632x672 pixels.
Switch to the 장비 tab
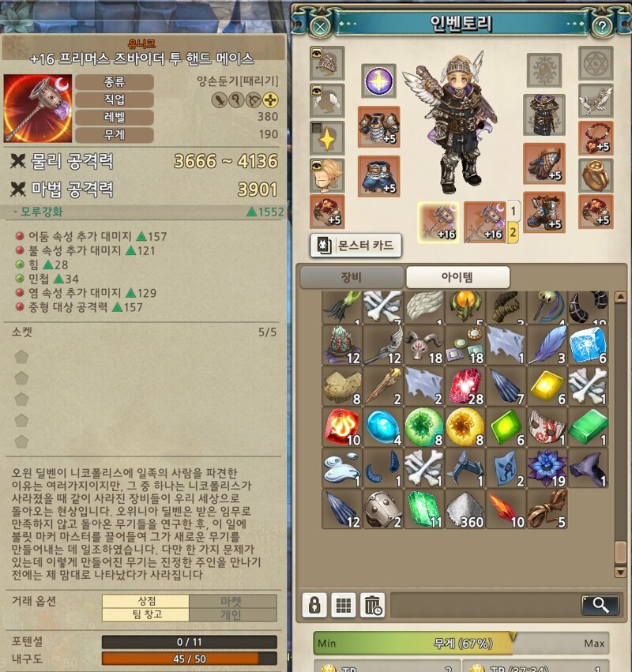click(x=352, y=277)
